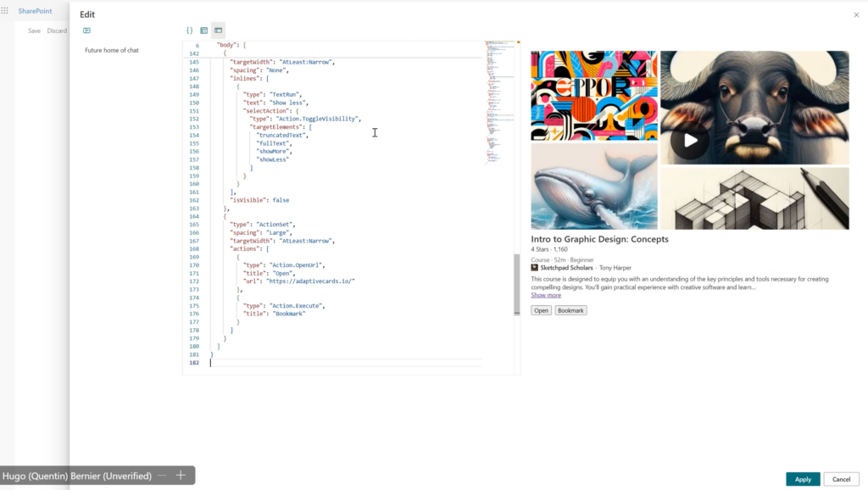Click the Discard command
This screenshot has width=868, height=490.
pyautogui.click(x=57, y=31)
